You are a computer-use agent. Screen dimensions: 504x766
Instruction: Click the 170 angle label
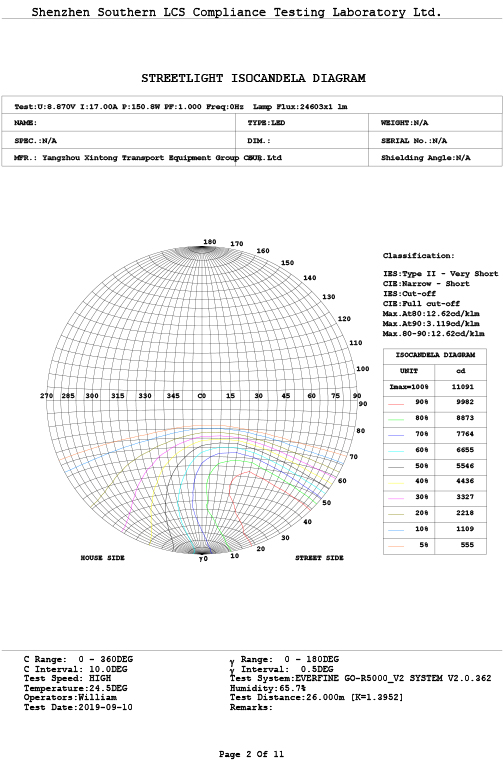(237, 244)
